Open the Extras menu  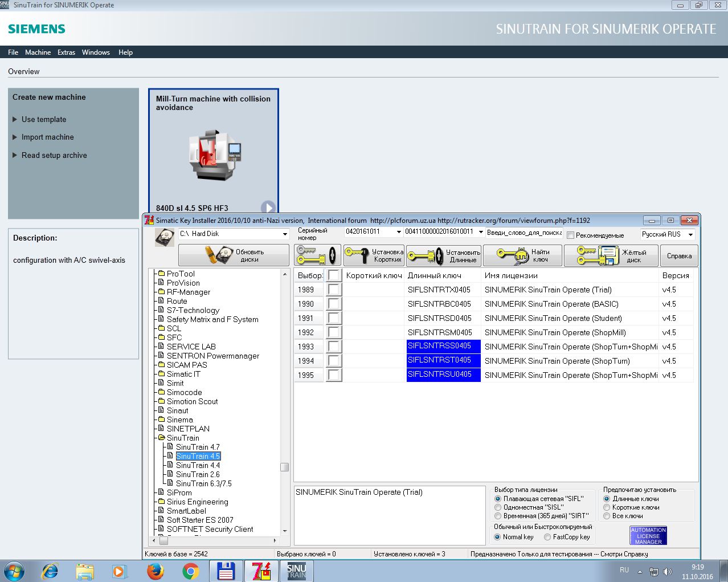66,52
